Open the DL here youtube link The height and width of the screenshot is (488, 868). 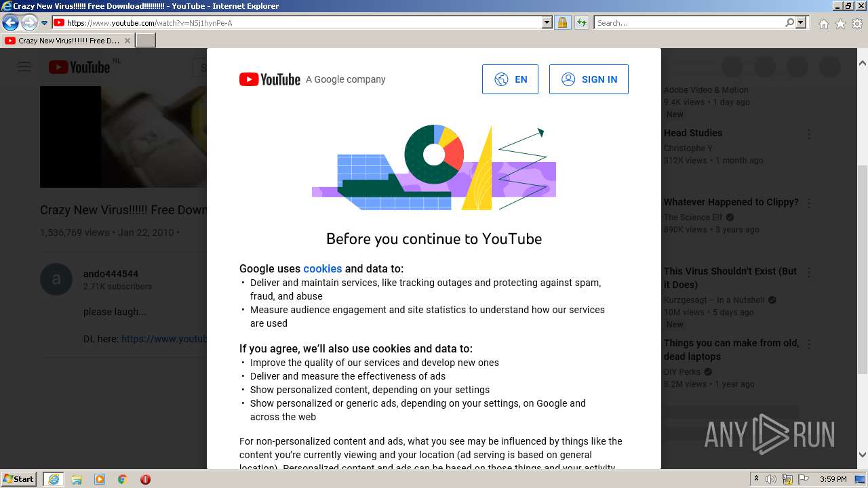(163, 339)
